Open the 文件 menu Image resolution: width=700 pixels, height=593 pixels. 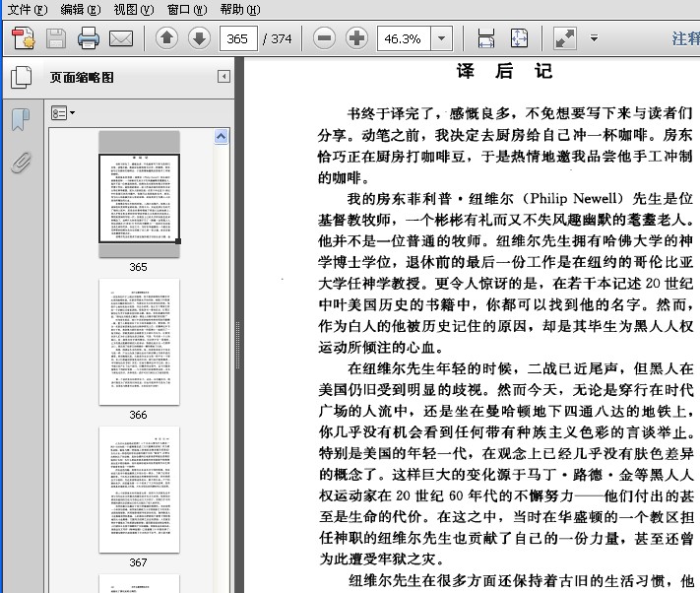coord(27,9)
